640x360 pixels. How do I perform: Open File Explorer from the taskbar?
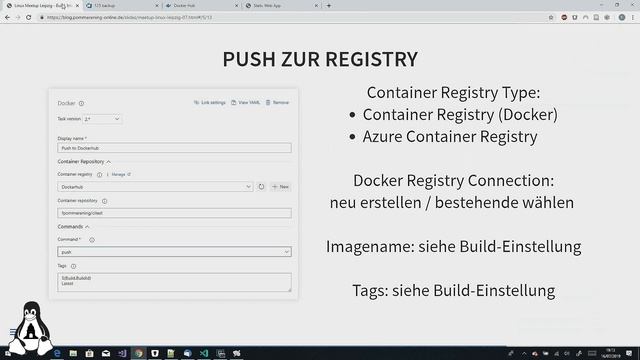pyautogui.click(x=73, y=353)
